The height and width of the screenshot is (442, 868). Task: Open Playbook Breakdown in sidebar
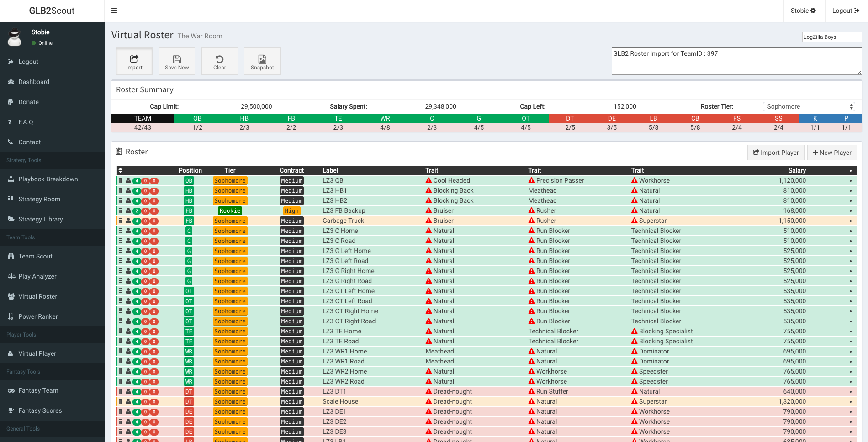(48, 179)
